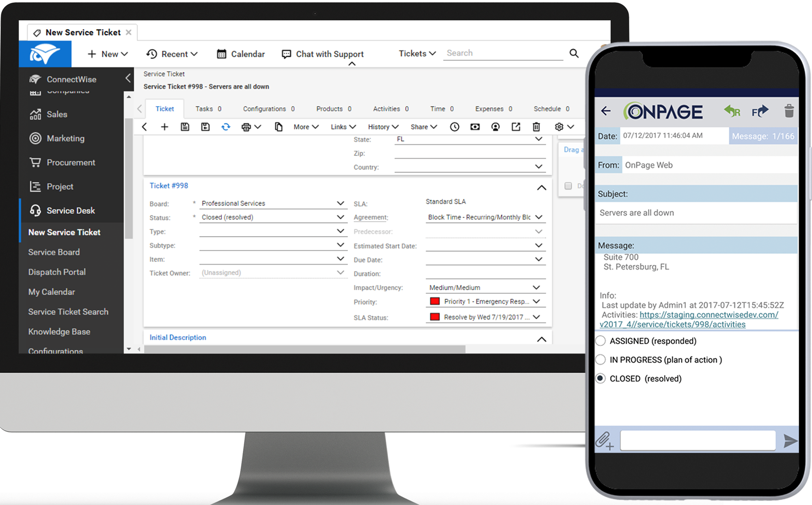Open Procurement module in sidebar
This screenshot has height=505, width=812.
71,163
